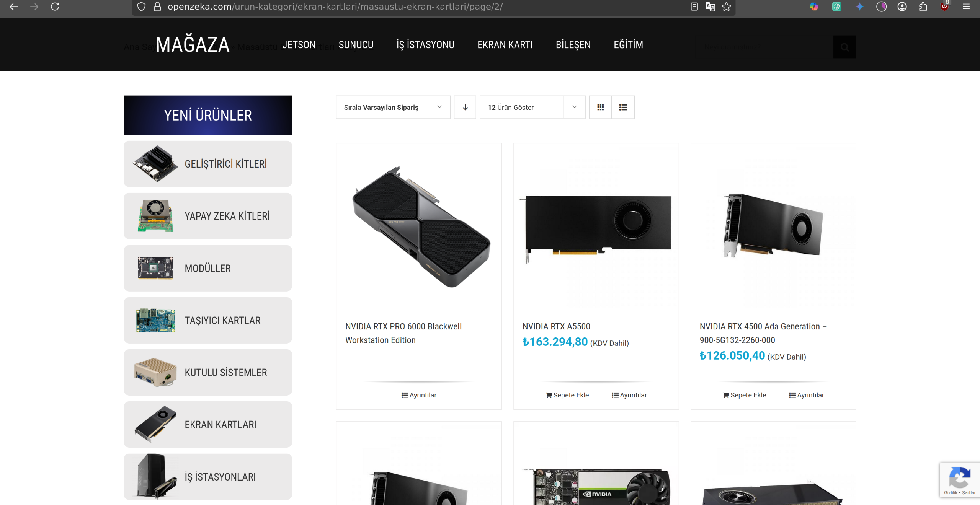Viewport: 980px width, 505px height.
Task: Click the MAĞAZA logo
Action: click(193, 44)
